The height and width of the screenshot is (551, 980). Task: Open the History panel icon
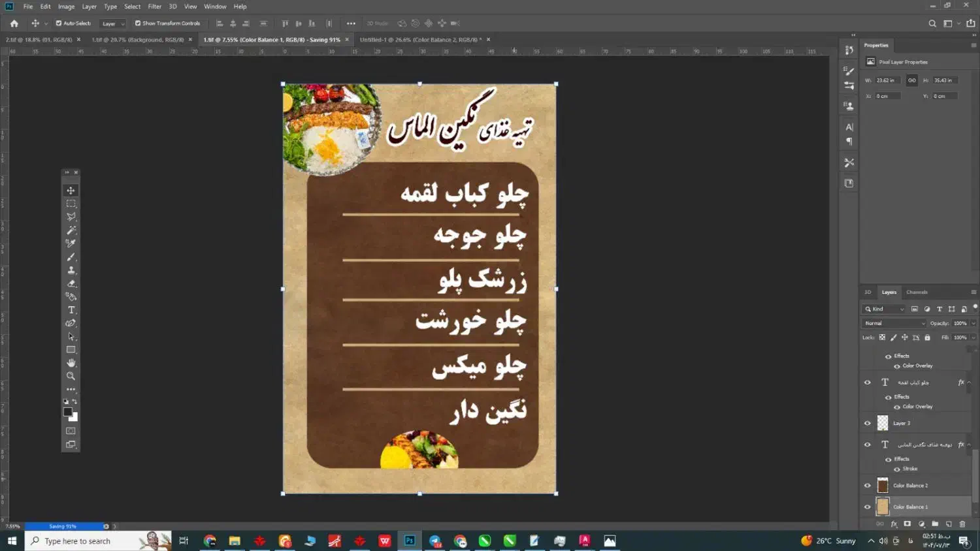click(849, 50)
